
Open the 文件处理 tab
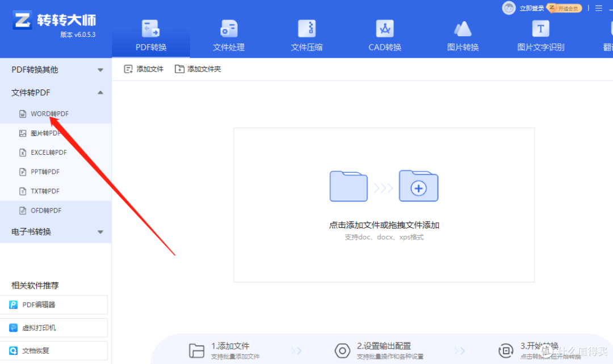(229, 36)
